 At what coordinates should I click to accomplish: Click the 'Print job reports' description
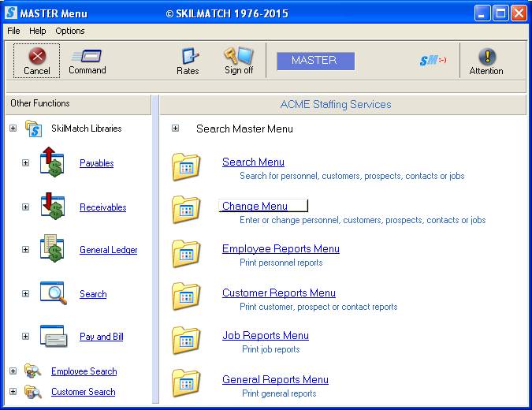(x=271, y=349)
